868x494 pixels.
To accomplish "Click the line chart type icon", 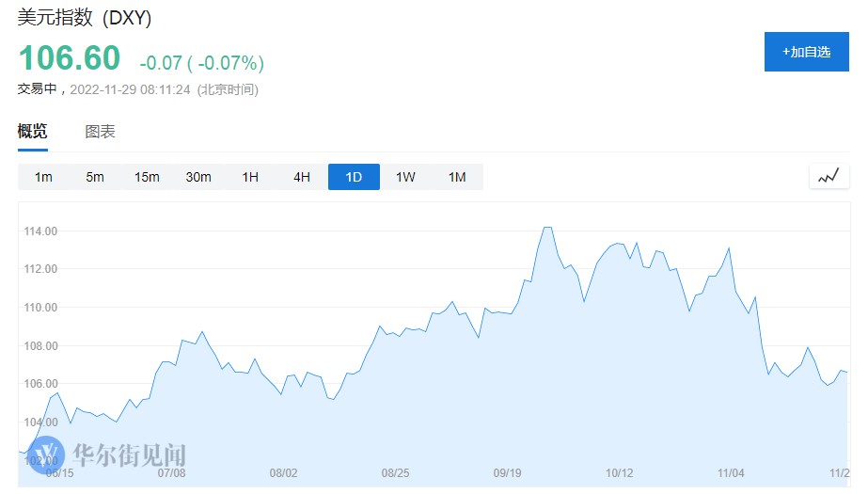I will coord(829,176).
